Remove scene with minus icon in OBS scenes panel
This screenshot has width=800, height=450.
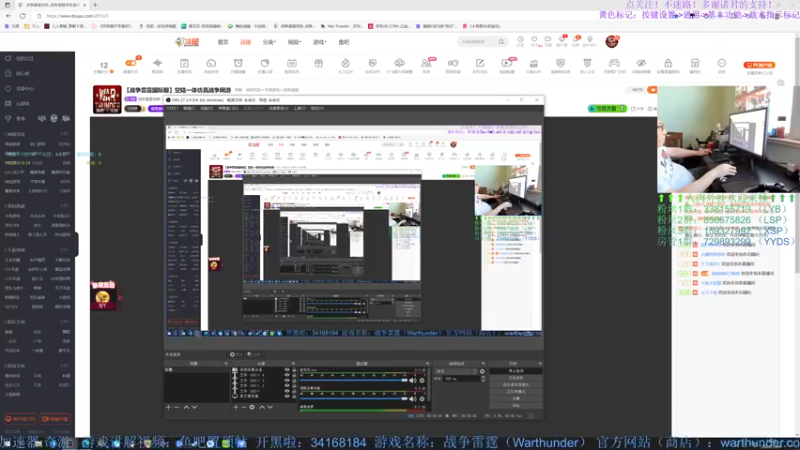click(x=177, y=407)
